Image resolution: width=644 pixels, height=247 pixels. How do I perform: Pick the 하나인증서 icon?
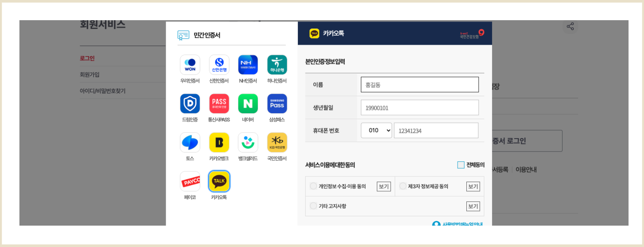click(277, 65)
